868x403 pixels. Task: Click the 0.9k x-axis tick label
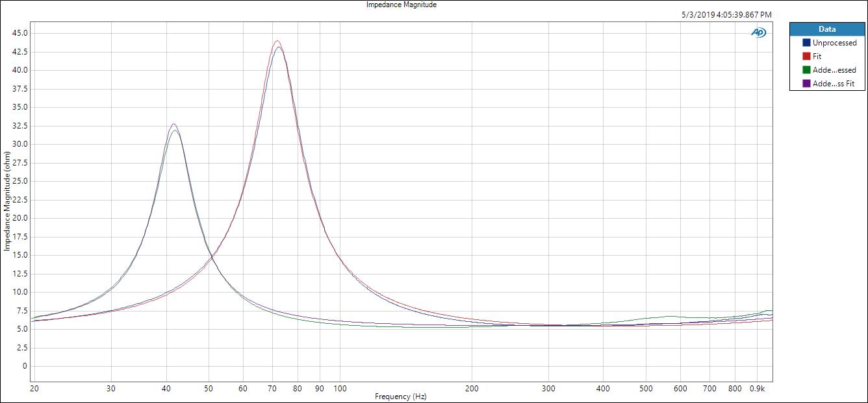click(757, 389)
